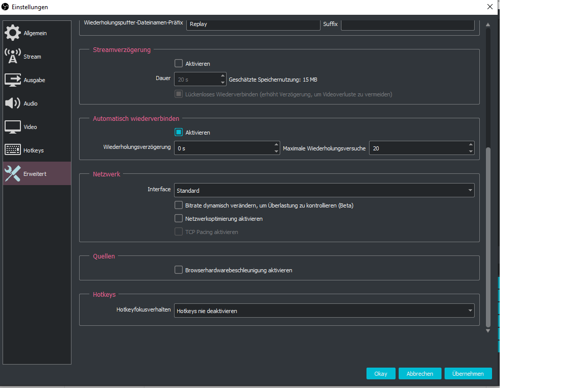Select the Ausgabe monitor-arrow icon

tap(13, 80)
